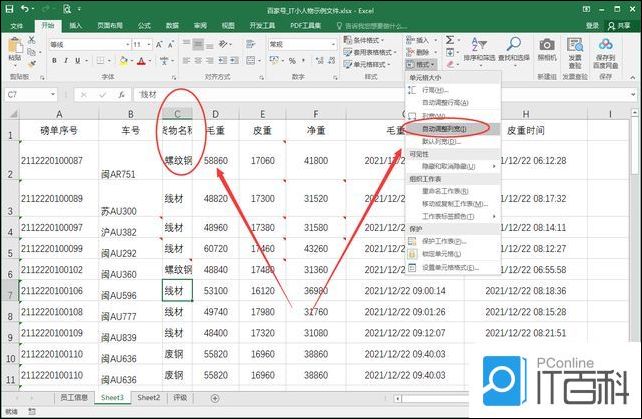Collapse the ribbon with chevron

(x=633, y=77)
